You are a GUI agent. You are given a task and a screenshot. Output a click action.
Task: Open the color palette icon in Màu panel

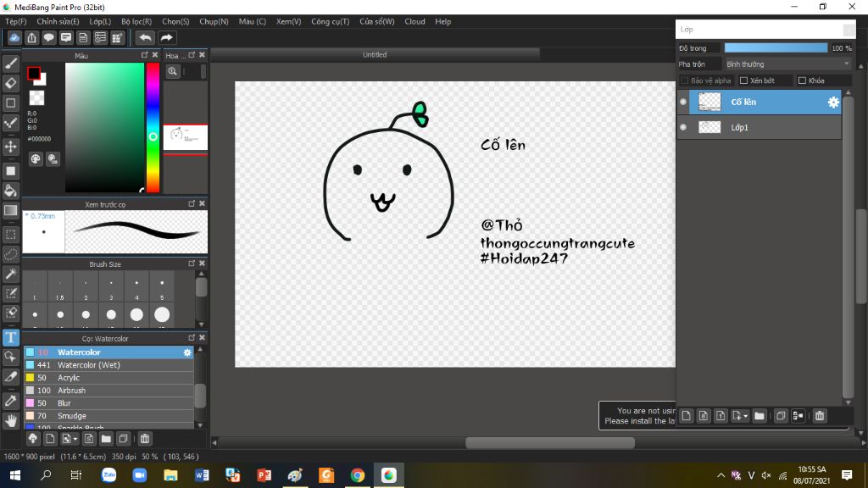coord(36,159)
